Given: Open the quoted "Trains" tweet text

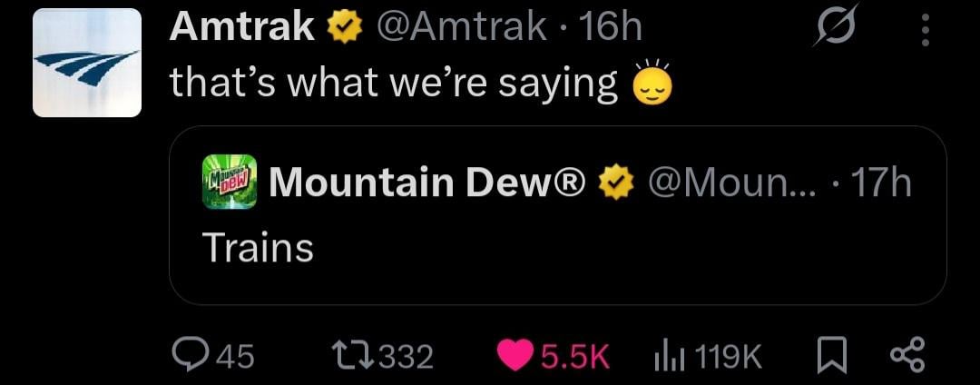Looking at the screenshot, I should (x=257, y=247).
